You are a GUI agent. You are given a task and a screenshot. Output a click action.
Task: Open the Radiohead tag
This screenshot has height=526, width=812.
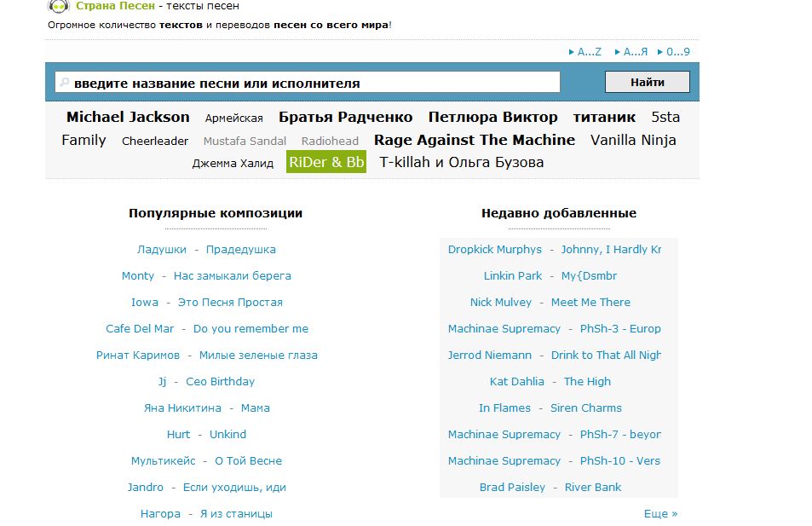[330, 141]
